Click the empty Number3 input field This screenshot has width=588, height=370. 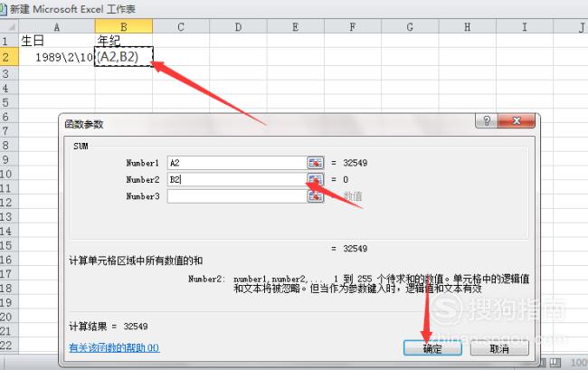click(x=237, y=196)
